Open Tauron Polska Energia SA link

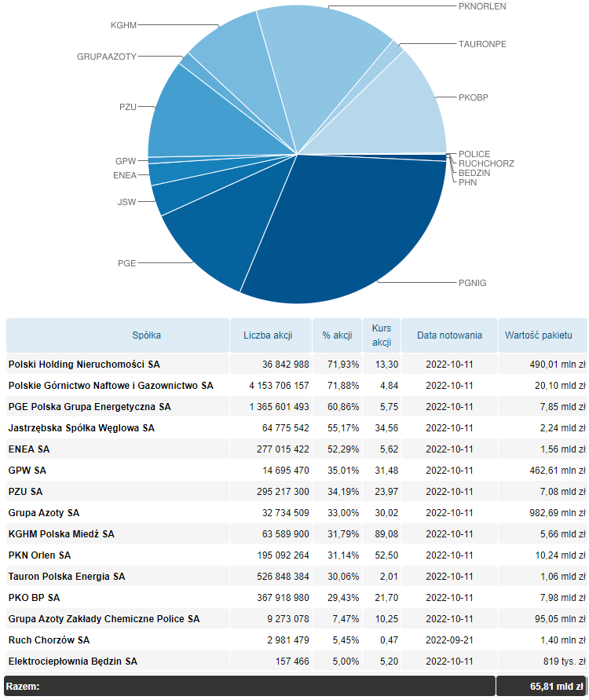tap(67, 577)
